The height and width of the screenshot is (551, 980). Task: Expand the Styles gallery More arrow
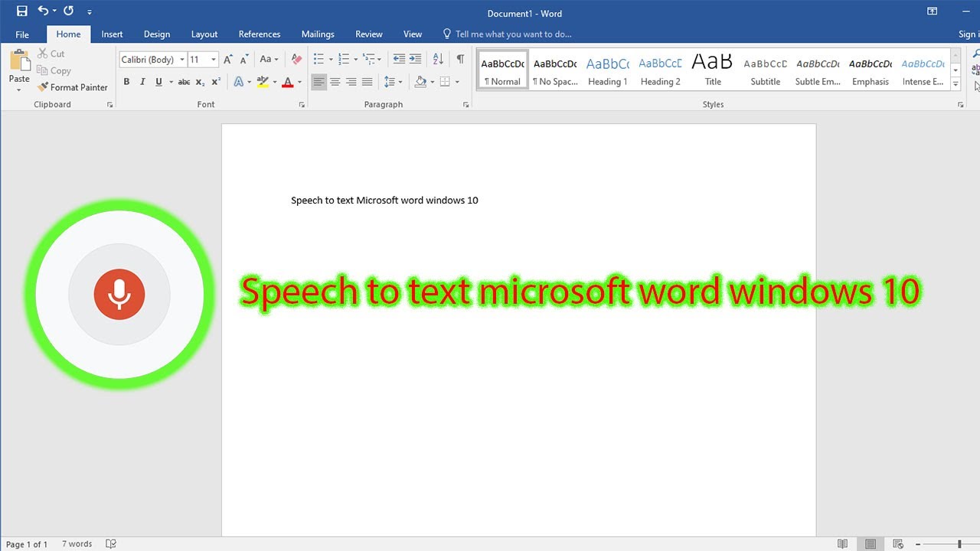pos(955,83)
